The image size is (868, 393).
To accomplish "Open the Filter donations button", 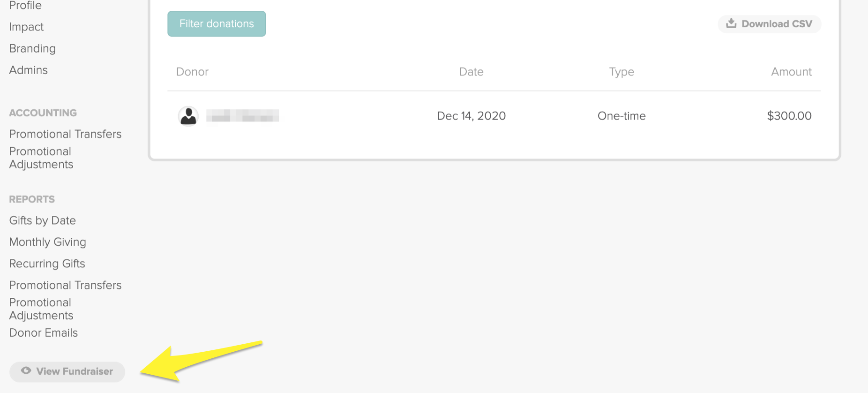I will pyautogui.click(x=217, y=24).
